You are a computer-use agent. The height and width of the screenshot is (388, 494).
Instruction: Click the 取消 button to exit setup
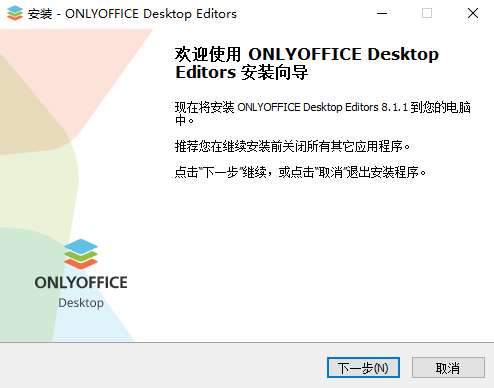tap(448, 368)
